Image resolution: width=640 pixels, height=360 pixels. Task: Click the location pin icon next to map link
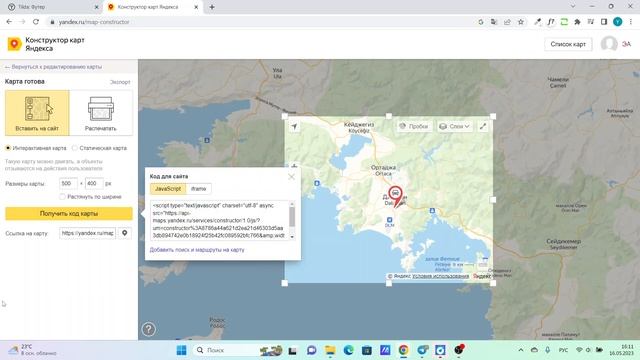point(124,233)
